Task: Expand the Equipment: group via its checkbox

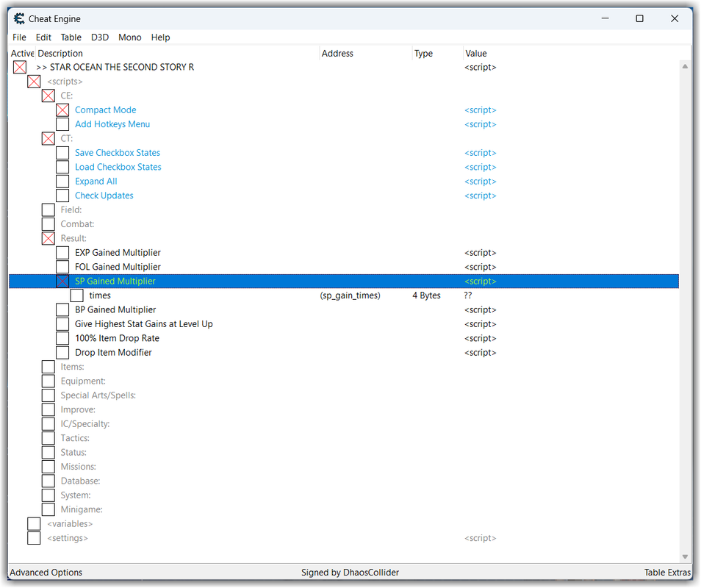Action: tap(48, 381)
